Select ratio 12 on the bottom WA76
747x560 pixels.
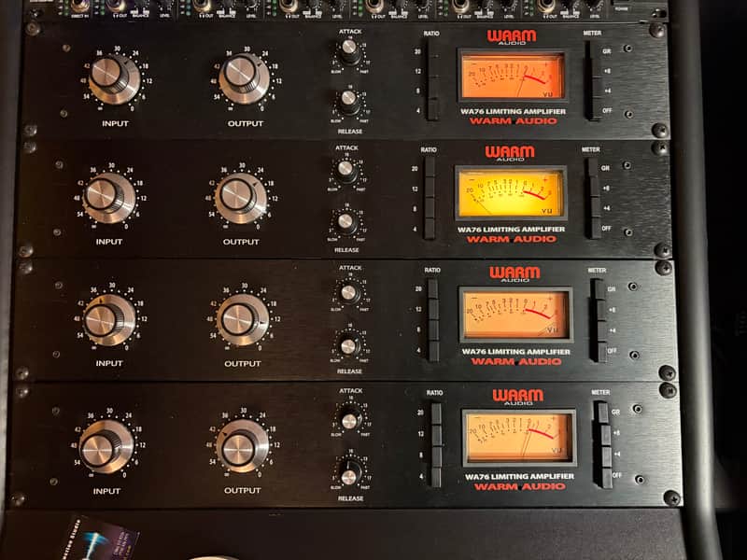[436, 435]
